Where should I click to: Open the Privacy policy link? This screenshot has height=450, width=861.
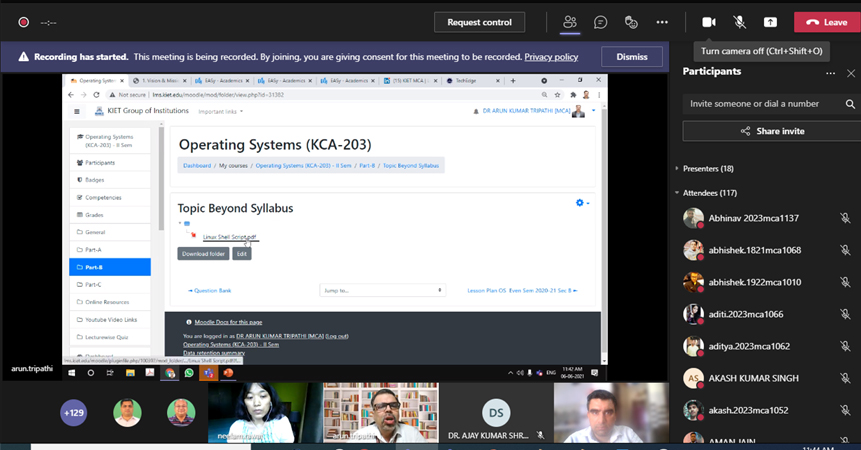(551, 57)
